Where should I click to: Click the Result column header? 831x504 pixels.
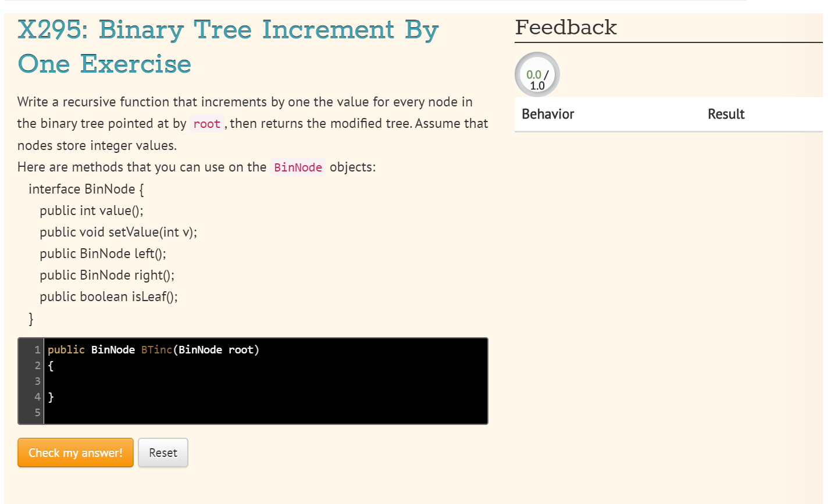click(x=726, y=114)
